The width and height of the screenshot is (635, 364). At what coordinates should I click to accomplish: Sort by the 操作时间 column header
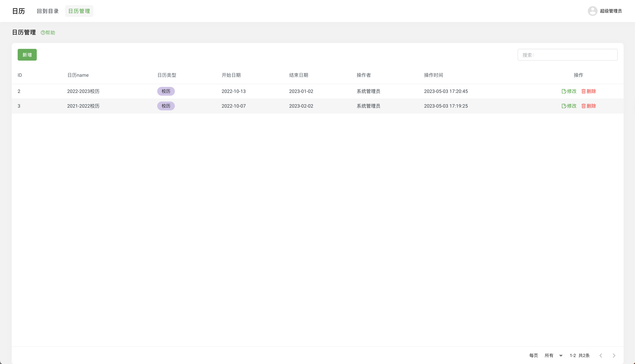click(x=433, y=75)
